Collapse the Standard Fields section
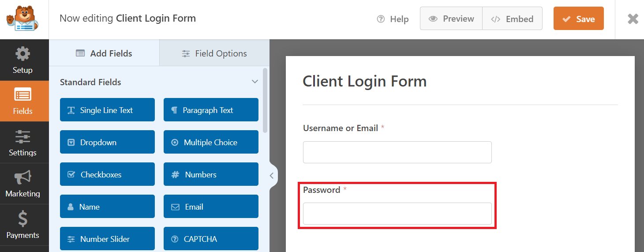Viewport: 644px width, 252px height. 255,82
